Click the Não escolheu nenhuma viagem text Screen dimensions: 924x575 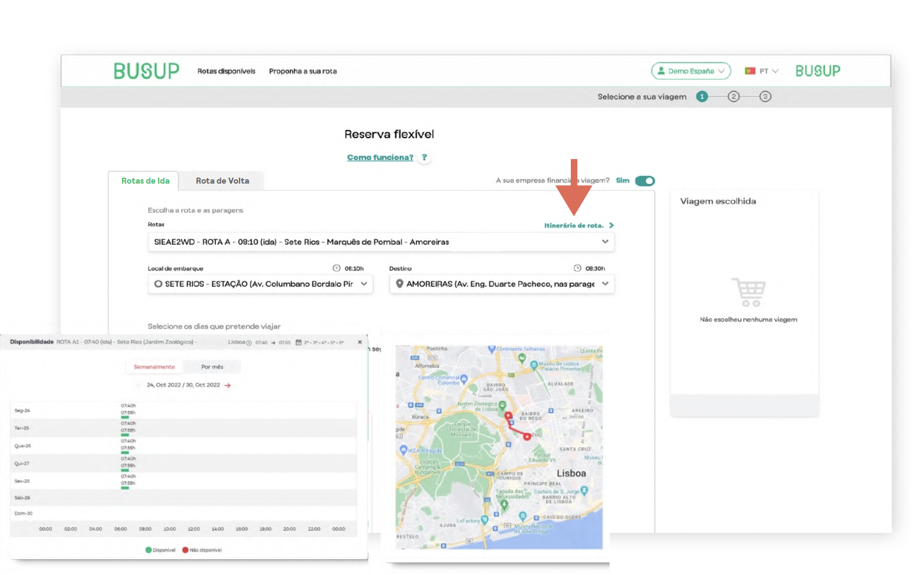point(748,320)
